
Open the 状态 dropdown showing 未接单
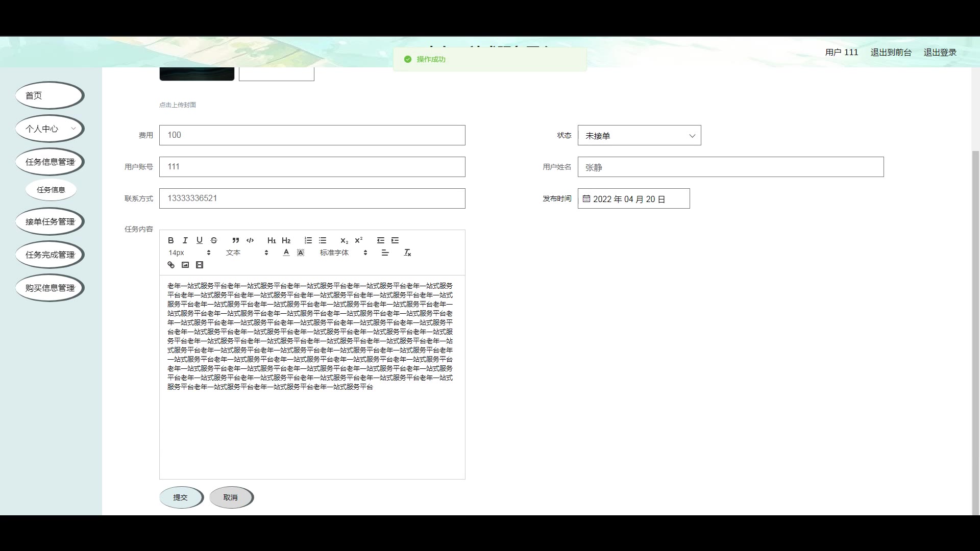639,135
